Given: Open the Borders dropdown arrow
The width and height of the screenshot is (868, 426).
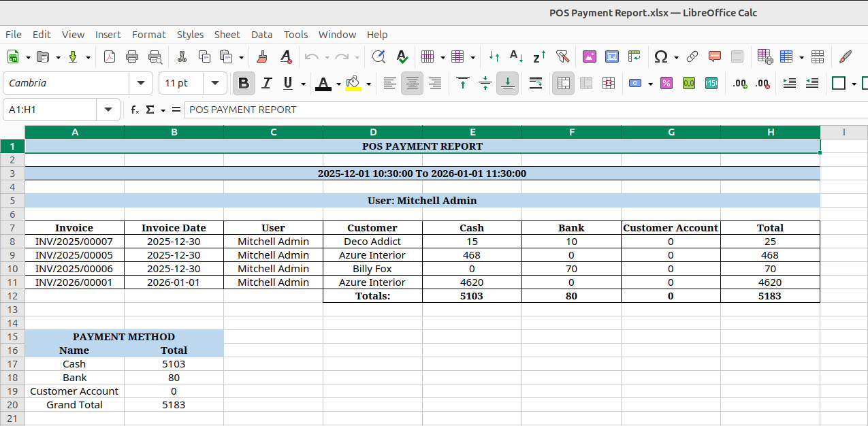Looking at the screenshot, I should (x=854, y=84).
